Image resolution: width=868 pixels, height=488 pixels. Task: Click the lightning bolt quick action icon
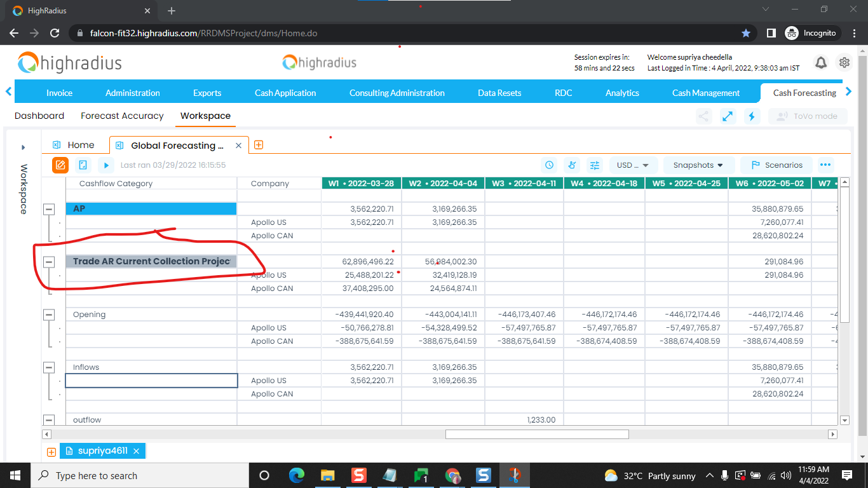tap(752, 116)
